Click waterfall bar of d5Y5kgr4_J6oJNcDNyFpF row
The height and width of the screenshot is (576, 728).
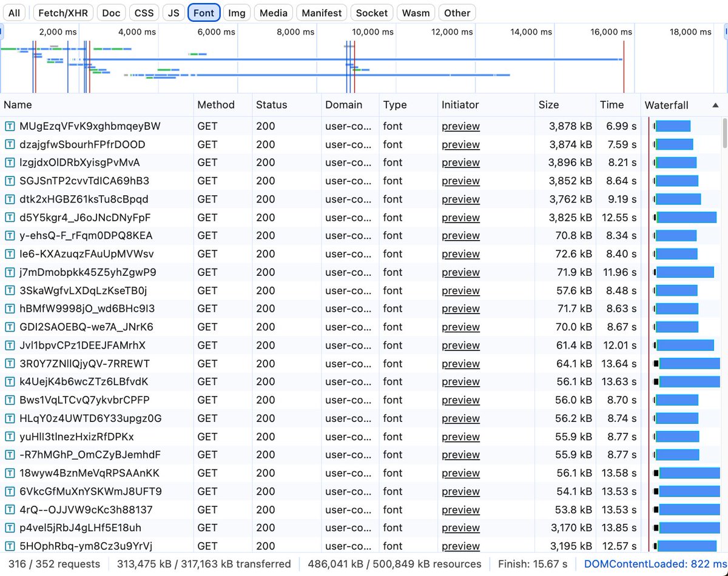click(x=686, y=217)
